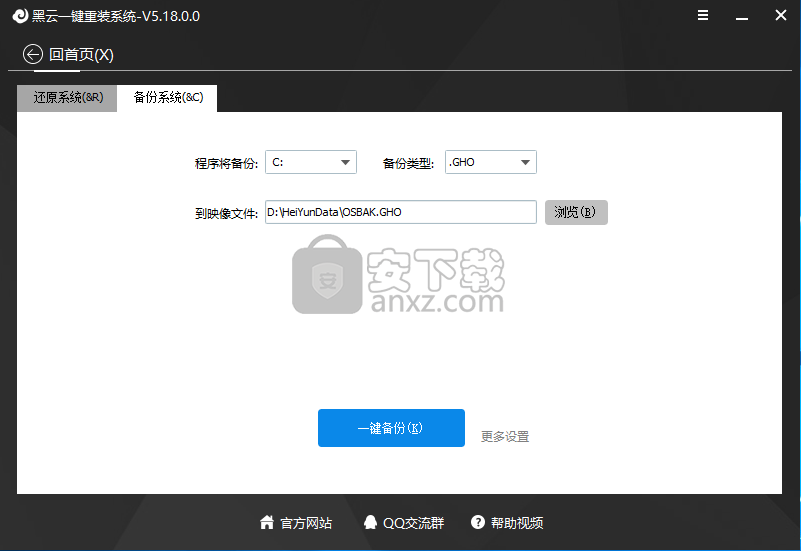Switch to the 还原系统 tab
Viewport: 801px width, 551px height.
tap(67, 98)
